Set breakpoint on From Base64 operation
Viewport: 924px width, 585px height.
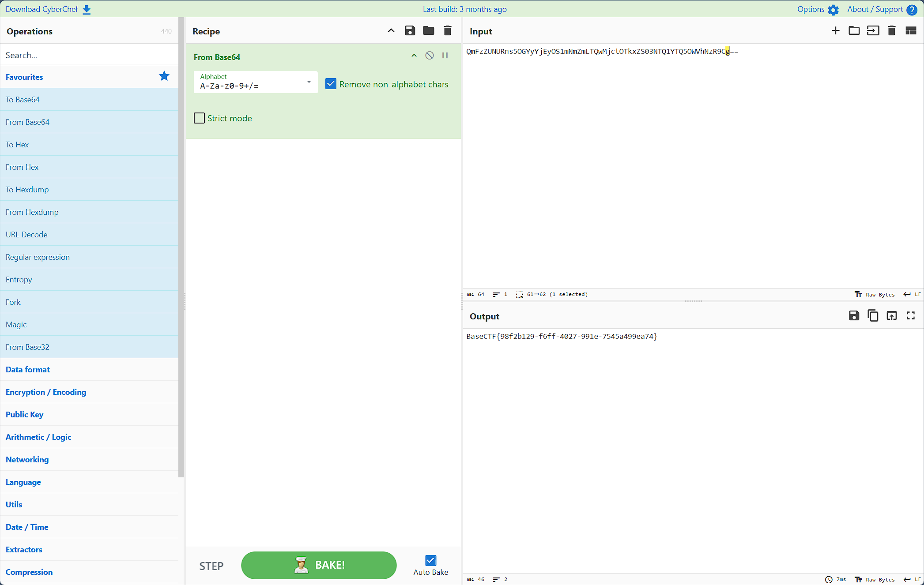tap(445, 56)
